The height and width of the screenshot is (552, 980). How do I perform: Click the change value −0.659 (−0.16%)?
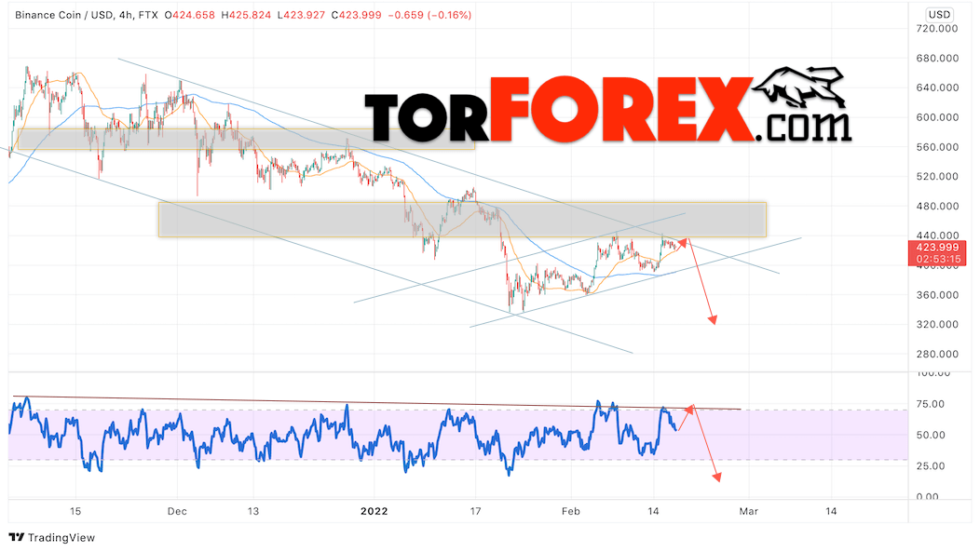point(429,15)
